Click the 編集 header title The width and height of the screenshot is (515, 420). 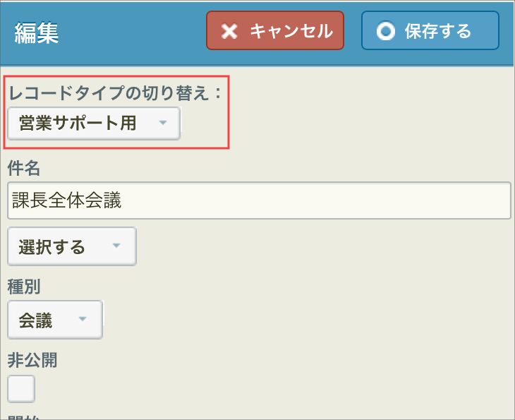[35, 32]
